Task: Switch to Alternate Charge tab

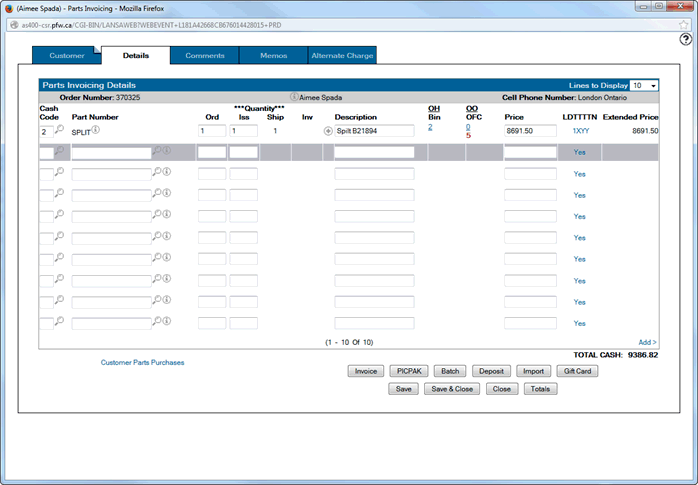Action: coord(342,56)
